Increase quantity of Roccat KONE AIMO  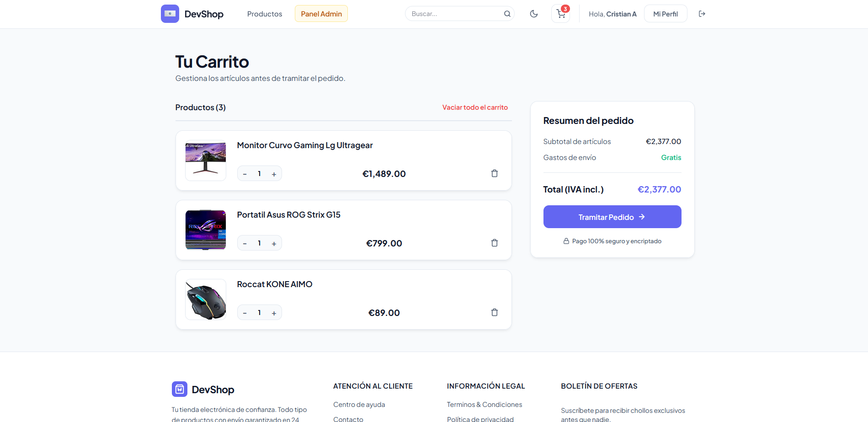[274, 313]
